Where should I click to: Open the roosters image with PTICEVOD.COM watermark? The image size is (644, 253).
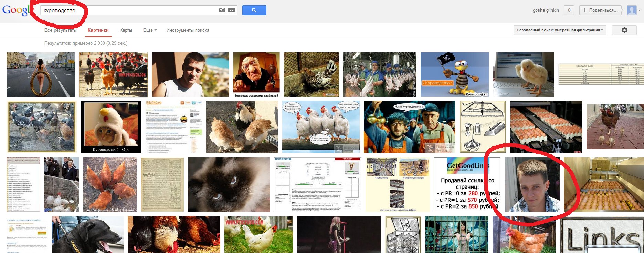tap(114, 74)
